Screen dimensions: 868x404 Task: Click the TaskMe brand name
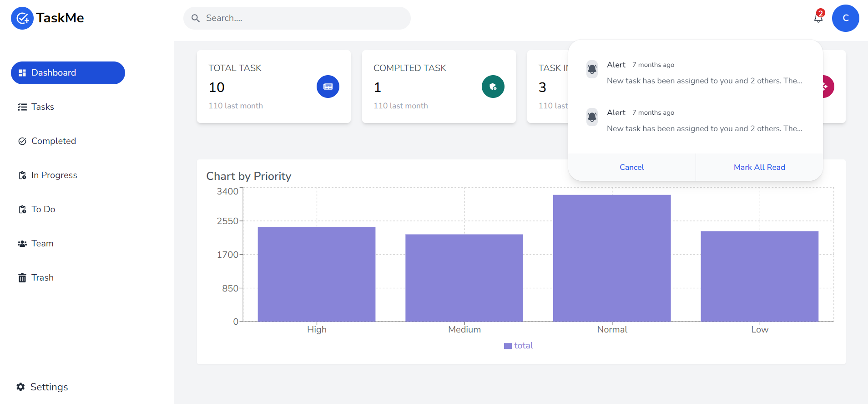(60, 18)
